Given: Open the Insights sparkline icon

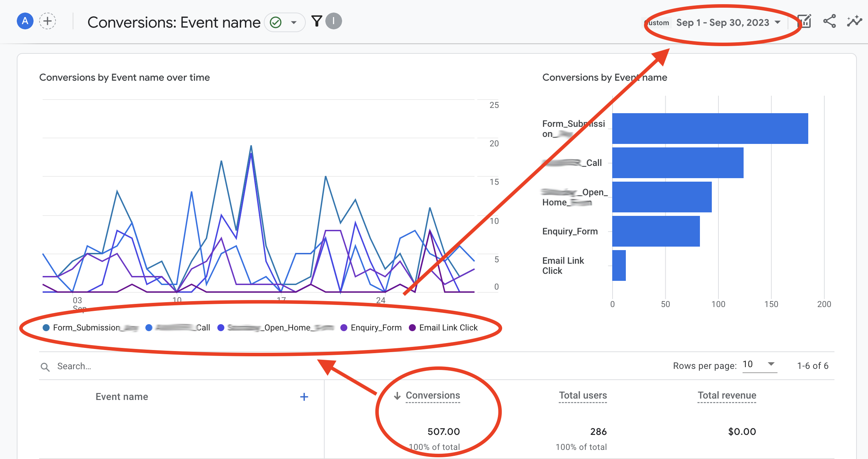Looking at the screenshot, I should coord(854,22).
